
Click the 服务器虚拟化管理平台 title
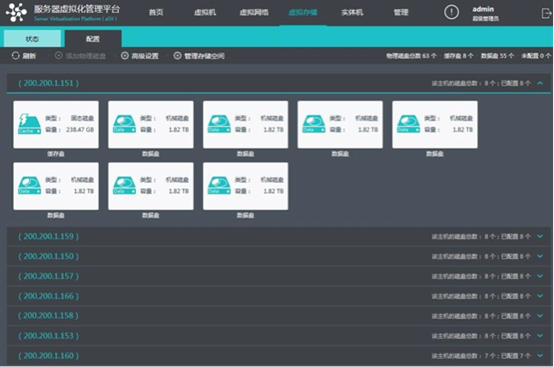coord(77,9)
